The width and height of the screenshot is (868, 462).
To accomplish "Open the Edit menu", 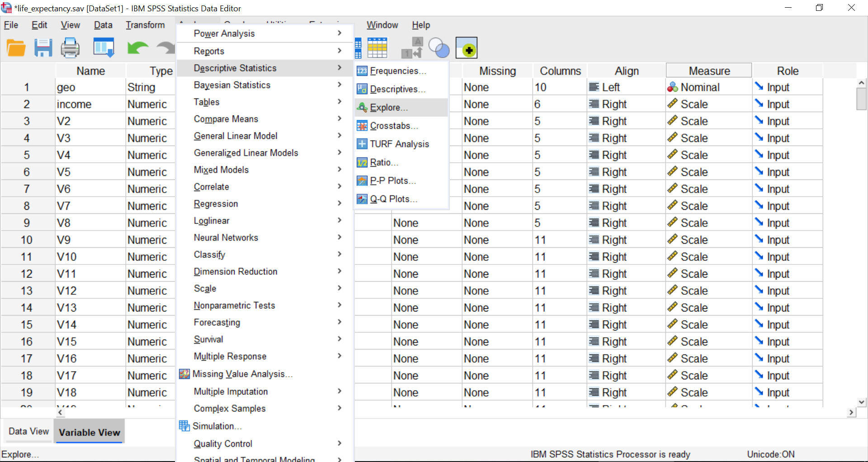I will tap(39, 25).
